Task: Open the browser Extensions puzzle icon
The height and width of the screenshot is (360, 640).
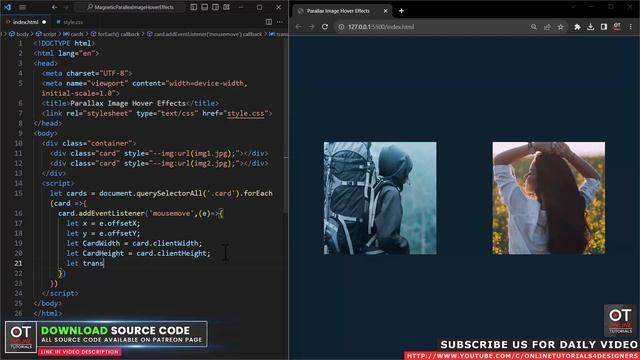Action: (x=577, y=27)
